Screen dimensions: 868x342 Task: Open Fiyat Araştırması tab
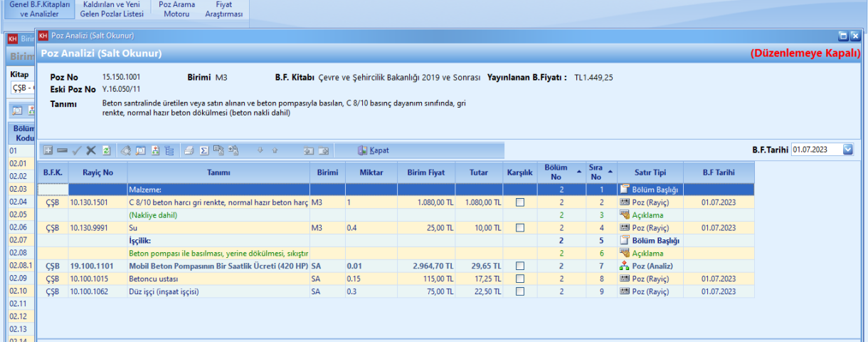point(223,9)
